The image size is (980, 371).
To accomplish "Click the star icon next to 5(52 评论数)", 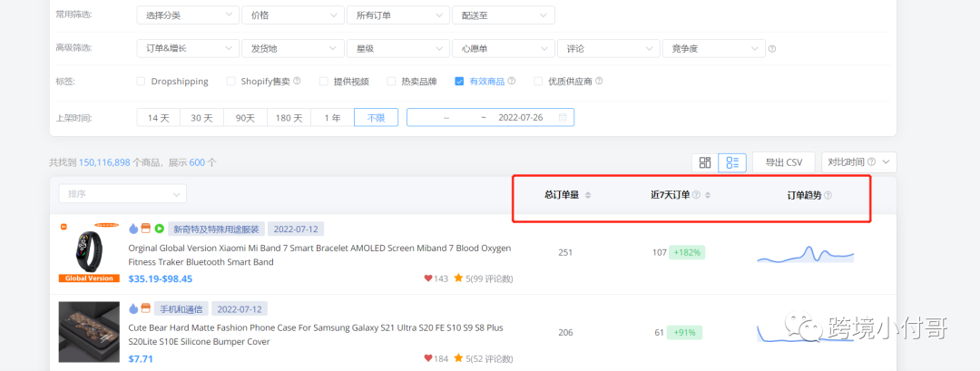I will (x=458, y=358).
